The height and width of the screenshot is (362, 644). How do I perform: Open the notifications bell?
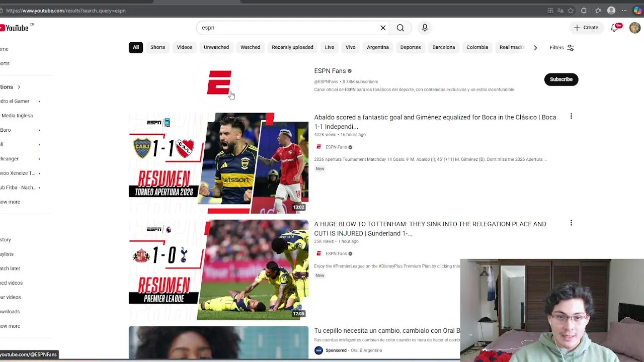tap(614, 28)
